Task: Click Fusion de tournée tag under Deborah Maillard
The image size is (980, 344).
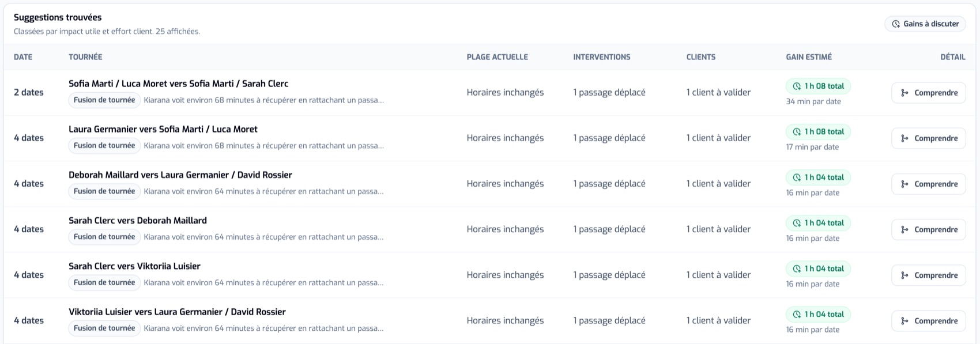Action: pyautogui.click(x=104, y=191)
